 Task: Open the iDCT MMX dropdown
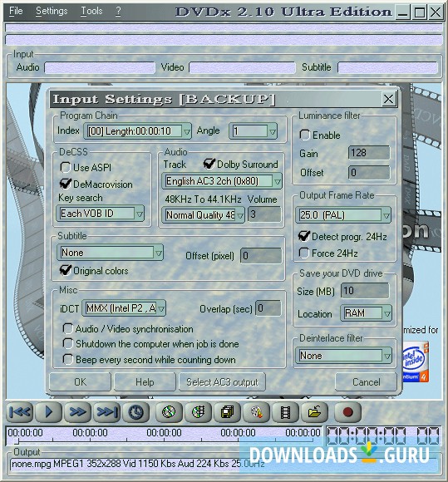124,308
